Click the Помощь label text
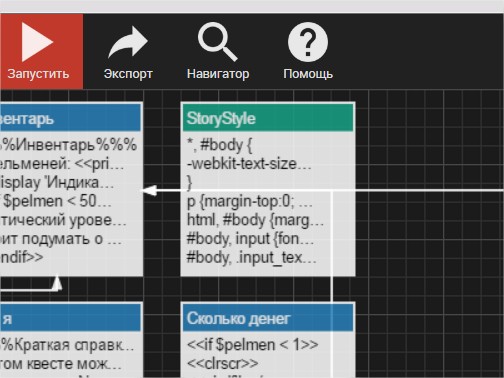504x378 pixels. (x=308, y=74)
